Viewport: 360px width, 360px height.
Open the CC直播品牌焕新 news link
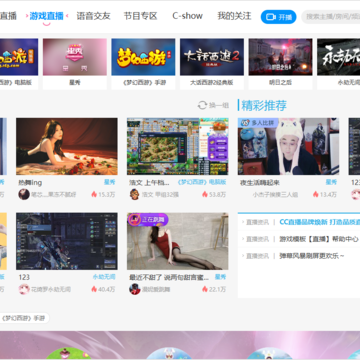click(319, 222)
